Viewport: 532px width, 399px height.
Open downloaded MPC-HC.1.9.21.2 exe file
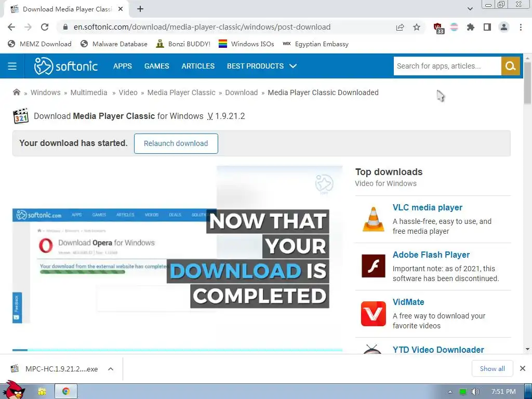coord(55,369)
